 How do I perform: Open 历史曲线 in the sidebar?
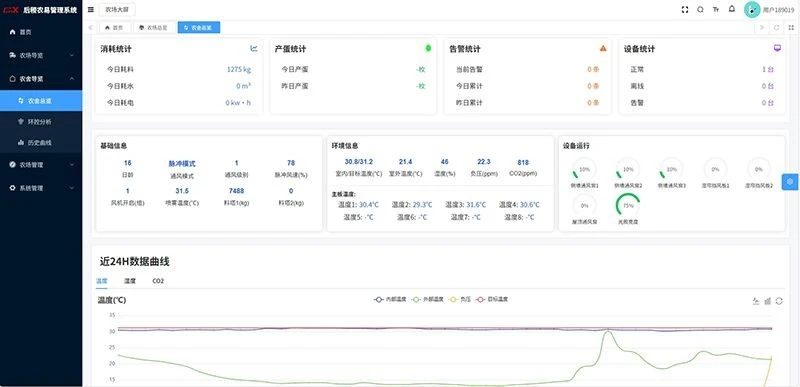point(41,143)
